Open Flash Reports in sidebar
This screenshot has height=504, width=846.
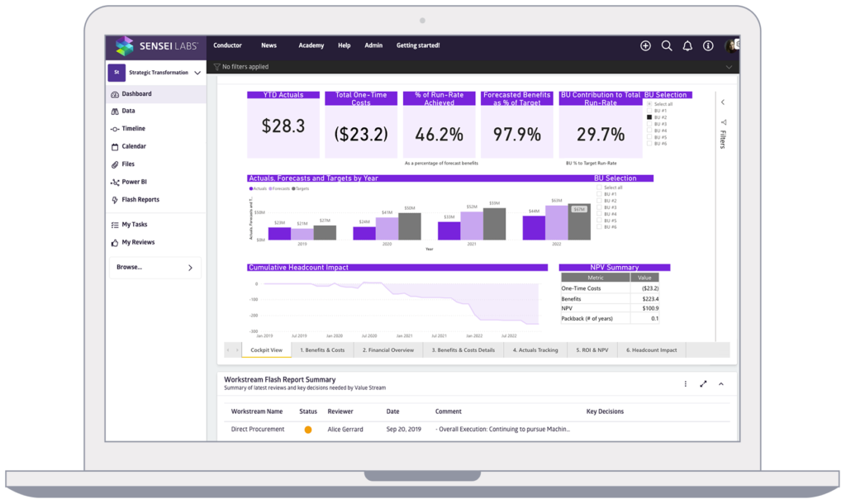pos(140,200)
